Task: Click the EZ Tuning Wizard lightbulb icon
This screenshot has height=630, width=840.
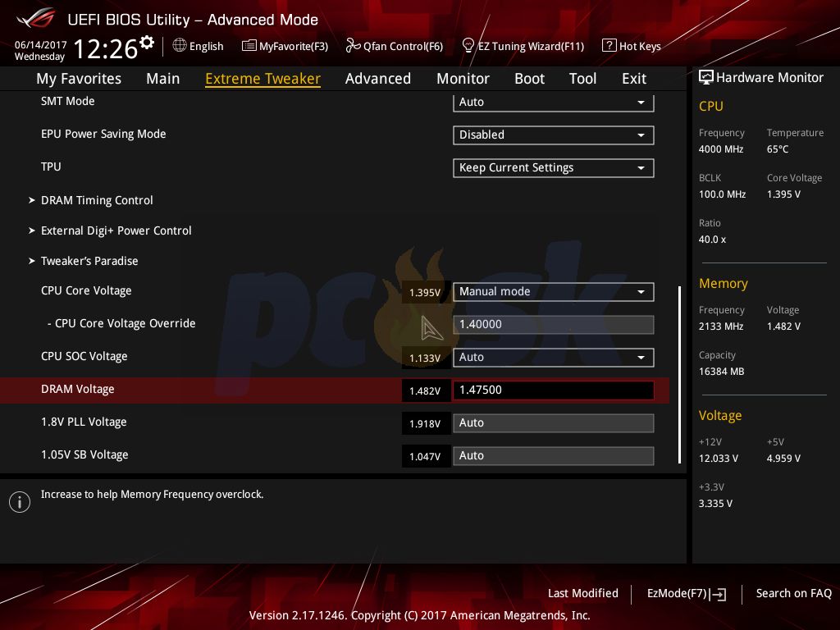Action: pyautogui.click(x=468, y=46)
